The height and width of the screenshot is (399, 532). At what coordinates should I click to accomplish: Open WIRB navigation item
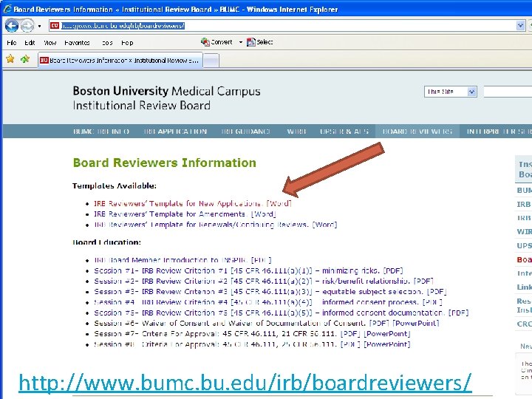pyautogui.click(x=296, y=132)
